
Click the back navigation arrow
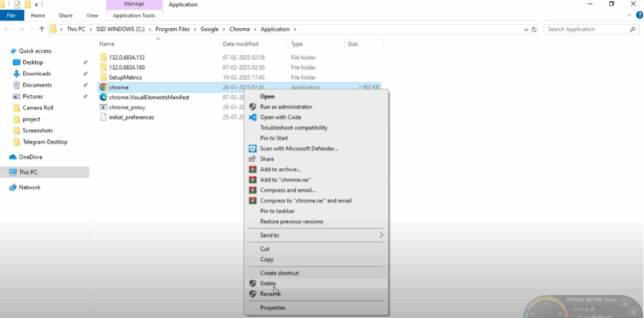[8, 29]
